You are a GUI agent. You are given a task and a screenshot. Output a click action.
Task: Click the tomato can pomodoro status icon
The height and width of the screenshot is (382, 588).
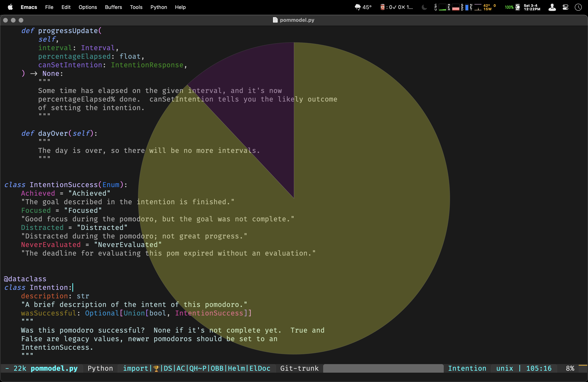(382, 7)
